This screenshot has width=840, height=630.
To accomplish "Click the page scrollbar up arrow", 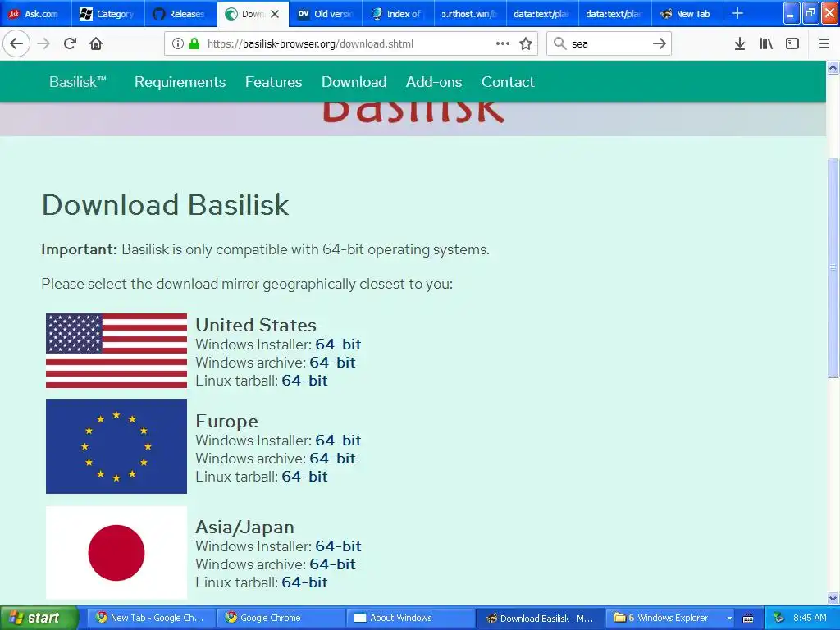I will click(833, 67).
